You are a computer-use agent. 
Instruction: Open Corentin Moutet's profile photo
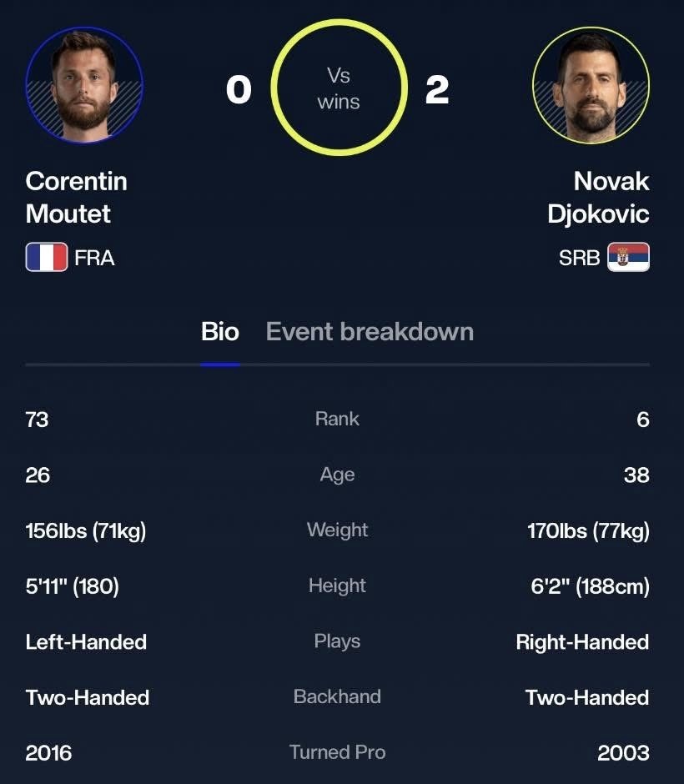84,85
